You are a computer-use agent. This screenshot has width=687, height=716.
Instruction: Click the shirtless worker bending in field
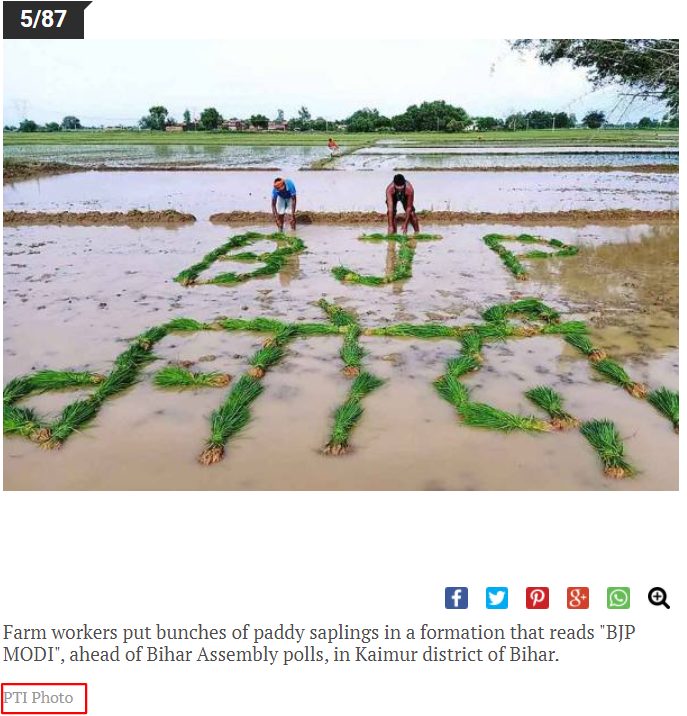click(x=402, y=204)
